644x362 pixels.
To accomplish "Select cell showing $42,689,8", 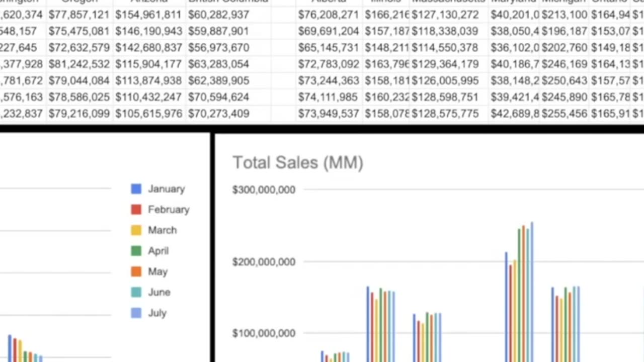I will coord(515,114).
